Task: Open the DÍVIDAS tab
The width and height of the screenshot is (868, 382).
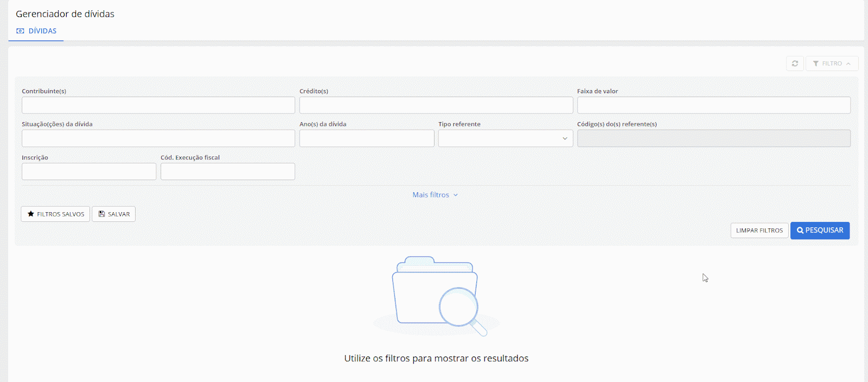Action: [36, 31]
